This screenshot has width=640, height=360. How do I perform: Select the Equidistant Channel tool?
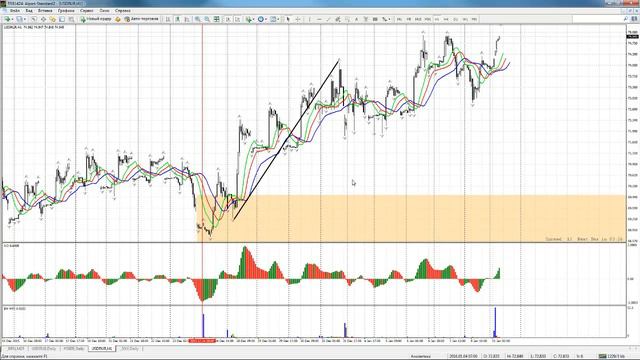click(338, 19)
